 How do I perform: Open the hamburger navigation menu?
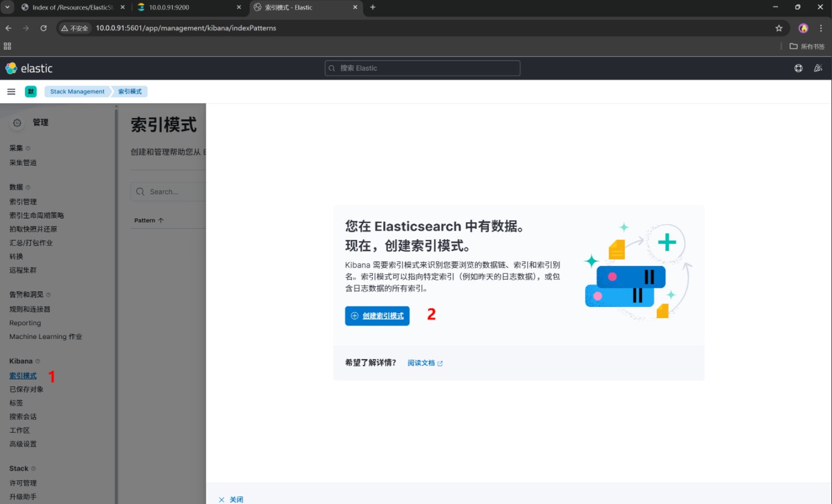click(x=11, y=92)
